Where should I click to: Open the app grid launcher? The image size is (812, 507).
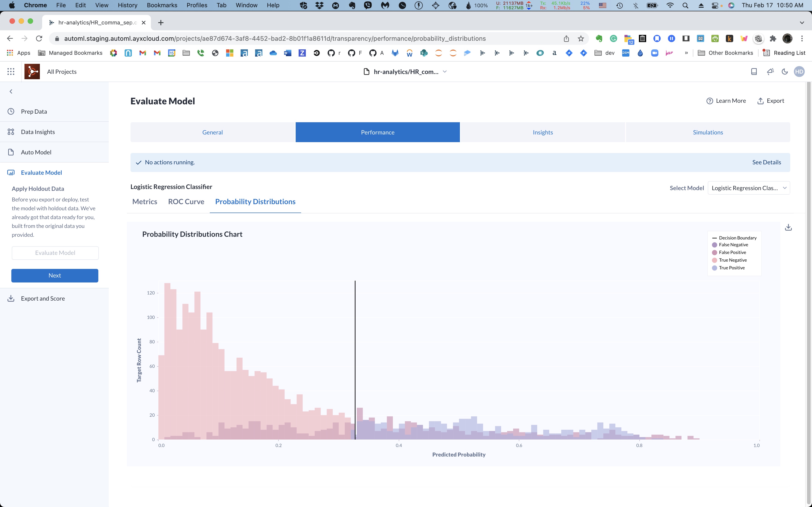coord(10,72)
